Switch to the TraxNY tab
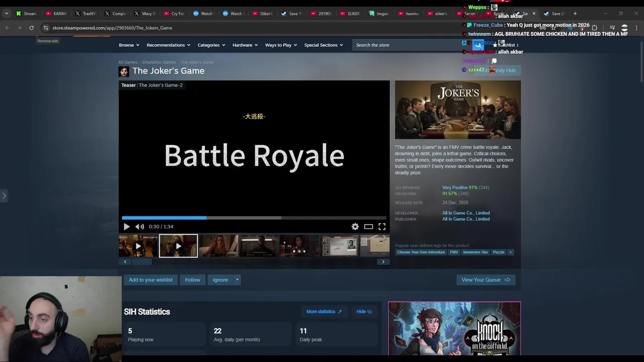The height and width of the screenshot is (362, 644). [85, 14]
